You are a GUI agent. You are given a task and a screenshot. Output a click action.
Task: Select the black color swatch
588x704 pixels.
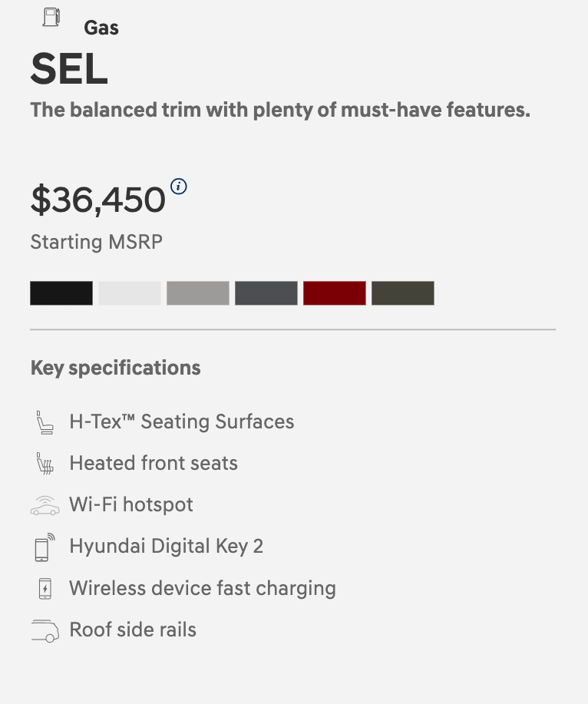coord(61,293)
